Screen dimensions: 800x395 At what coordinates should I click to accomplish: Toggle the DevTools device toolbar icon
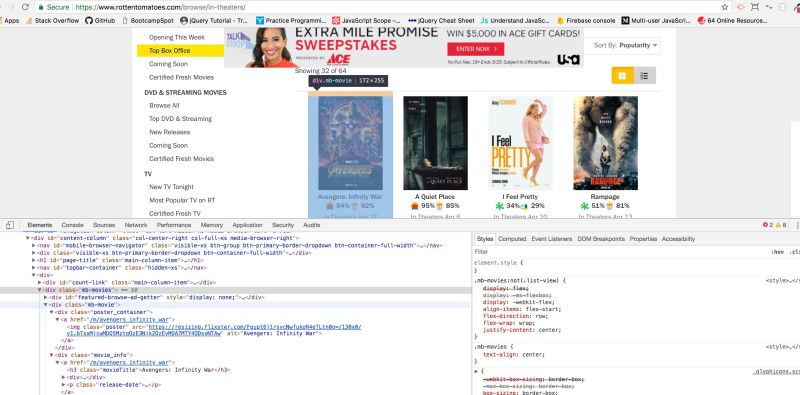(10, 225)
